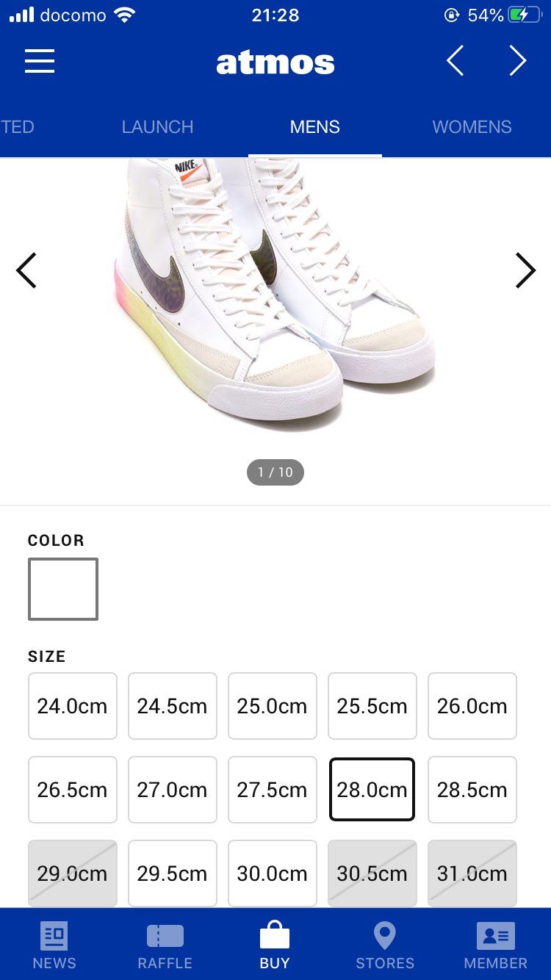
Task: Select size 28.5cm
Action: (x=472, y=789)
